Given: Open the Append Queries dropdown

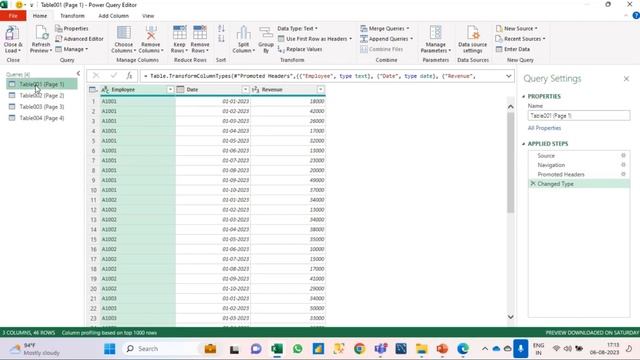Looking at the screenshot, I should click(x=387, y=39).
